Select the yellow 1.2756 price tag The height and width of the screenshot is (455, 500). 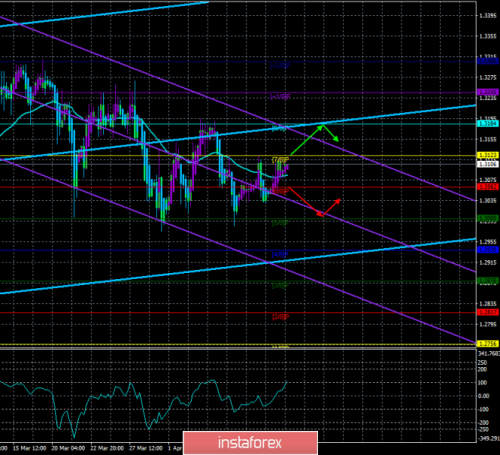[488, 343]
